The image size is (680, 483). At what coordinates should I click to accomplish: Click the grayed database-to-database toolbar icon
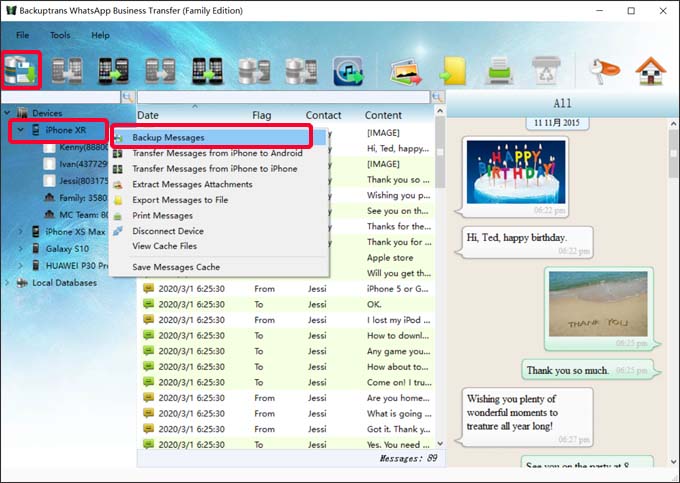254,71
